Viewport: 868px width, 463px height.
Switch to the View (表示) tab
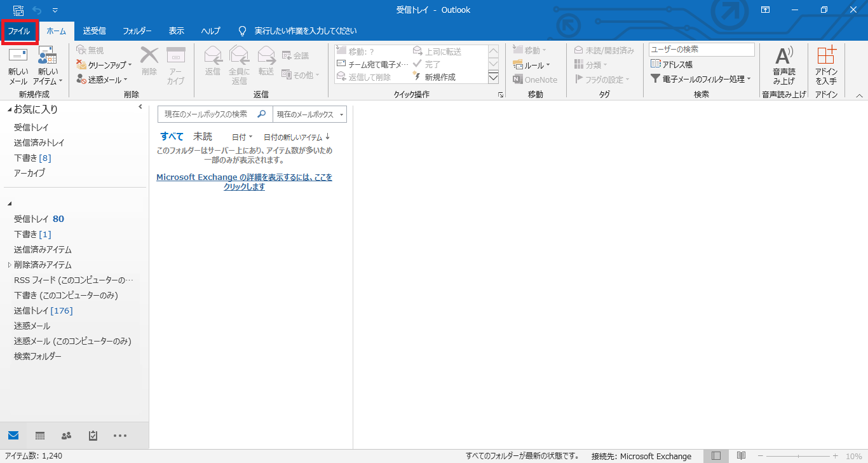click(x=177, y=31)
